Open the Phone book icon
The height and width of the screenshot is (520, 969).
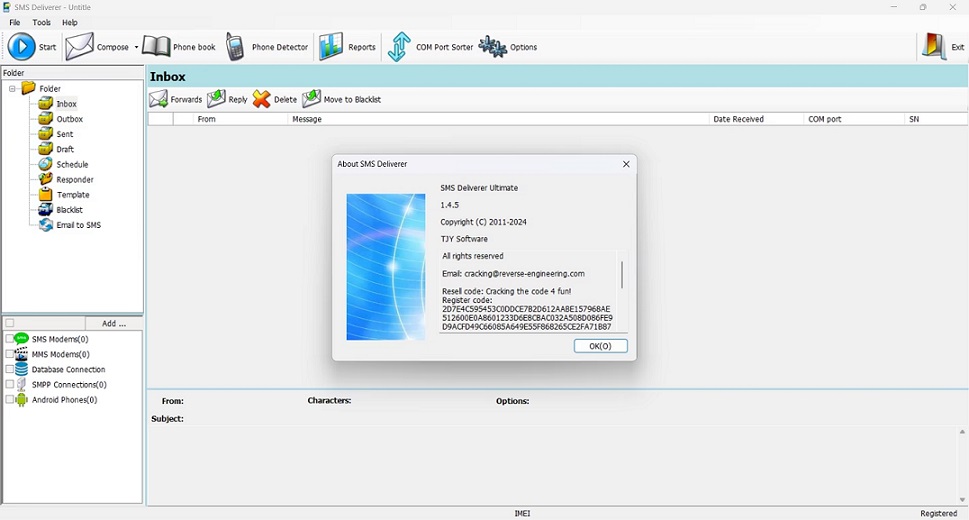pyautogui.click(x=156, y=47)
